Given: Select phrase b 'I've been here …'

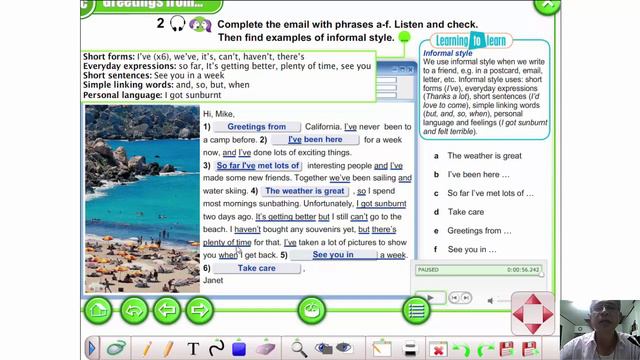Looking at the screenshot, I should tap(478, 175).
